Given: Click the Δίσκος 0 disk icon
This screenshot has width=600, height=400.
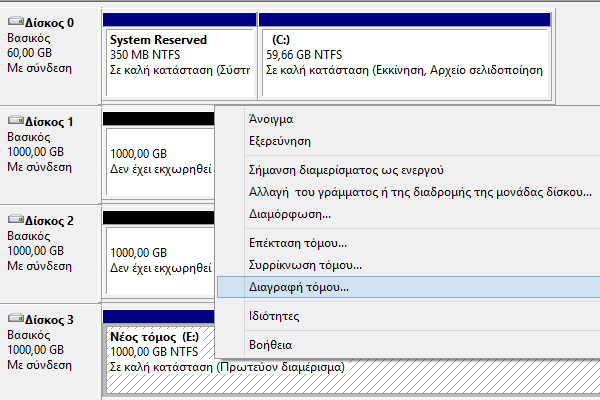Looking at the screenshot, I should point(16,21).
